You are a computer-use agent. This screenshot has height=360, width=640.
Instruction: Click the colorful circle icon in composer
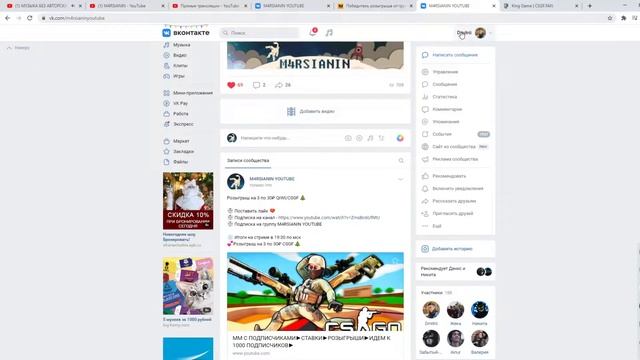tap(400, 138)
